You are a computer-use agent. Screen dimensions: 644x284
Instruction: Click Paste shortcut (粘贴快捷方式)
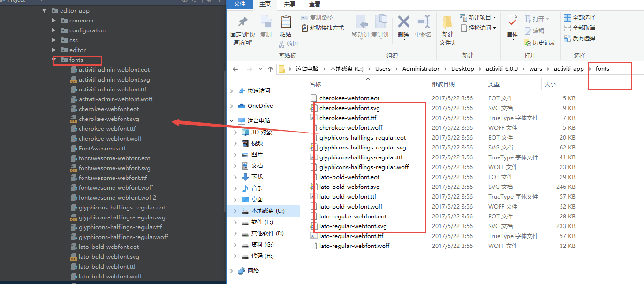coord(323,28)
